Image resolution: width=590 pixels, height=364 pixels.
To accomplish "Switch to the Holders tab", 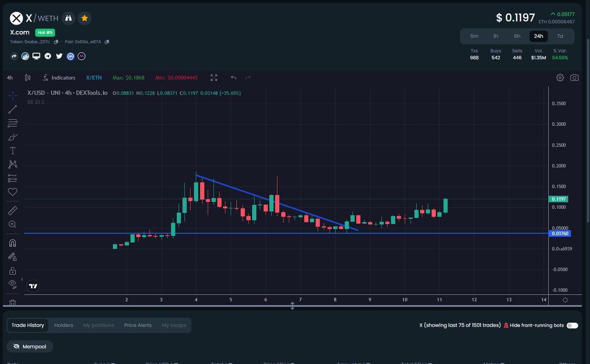I will (63, 325).
